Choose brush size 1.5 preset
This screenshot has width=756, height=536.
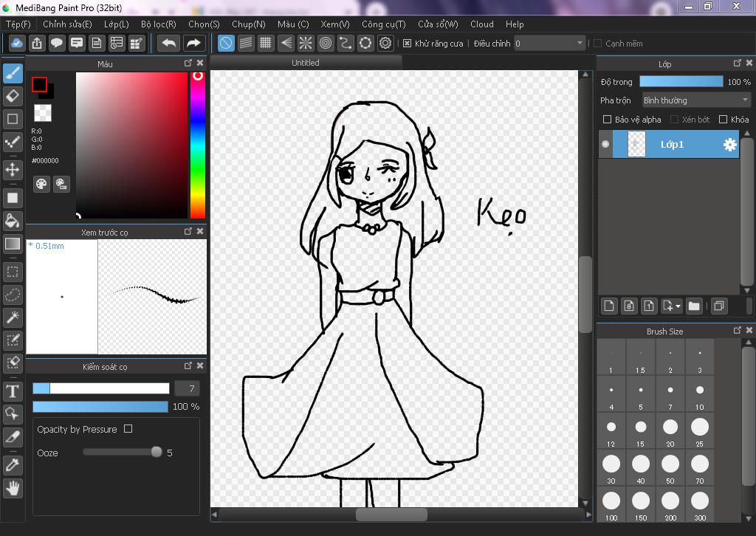[641, 357]
